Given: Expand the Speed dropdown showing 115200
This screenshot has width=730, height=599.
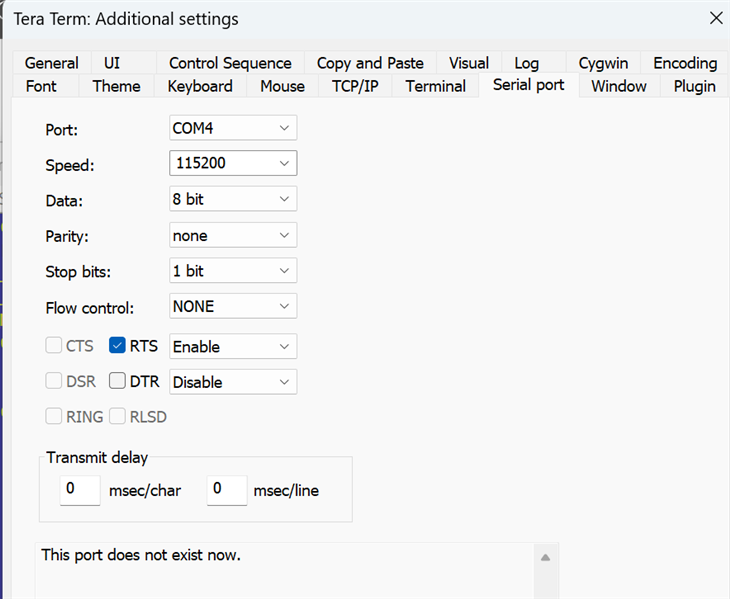Looking at the screenshot, I should point(233,163).
